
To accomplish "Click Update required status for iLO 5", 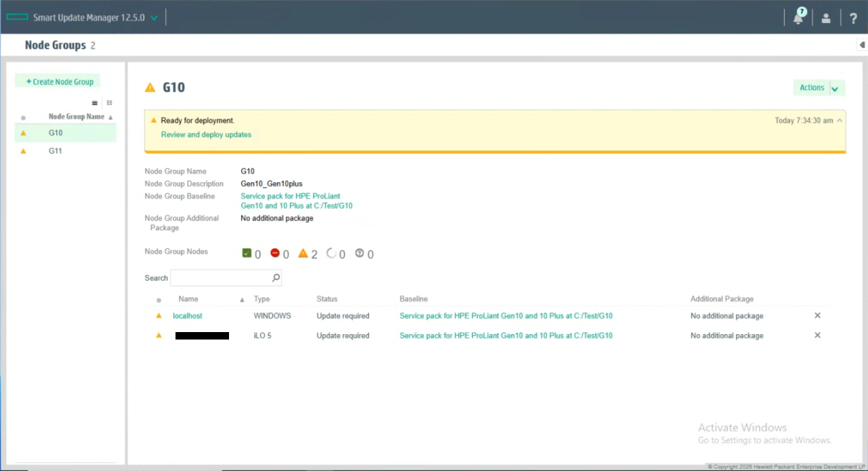I will (x=343, y=335).
